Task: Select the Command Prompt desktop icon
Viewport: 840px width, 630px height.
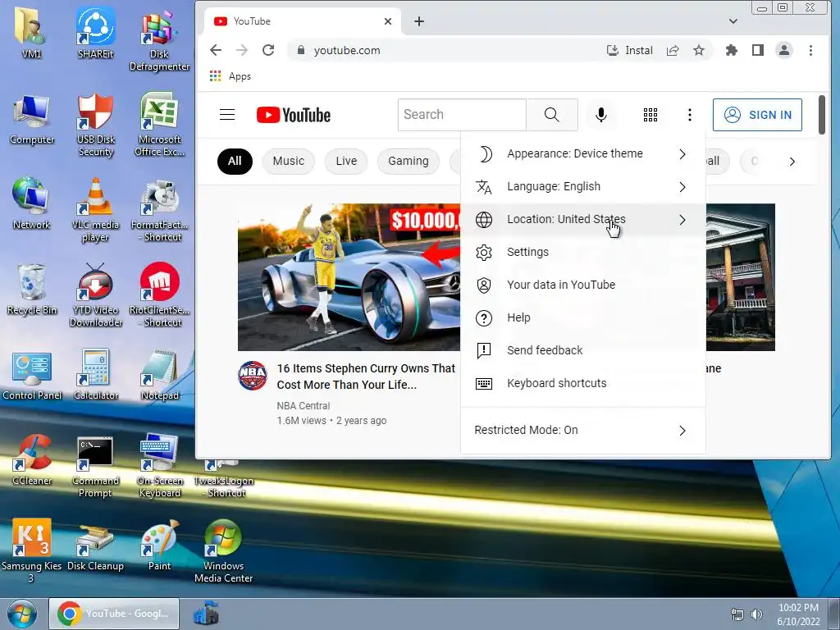Action: pos(95,466)
